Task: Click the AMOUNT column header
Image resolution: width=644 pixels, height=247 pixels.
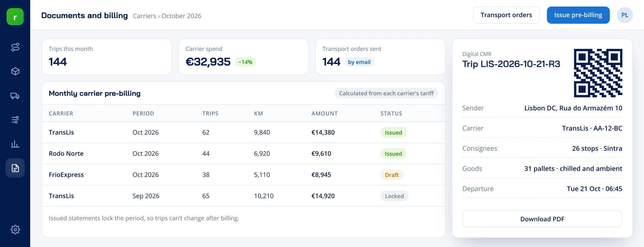Action: [x=324, y=114]
